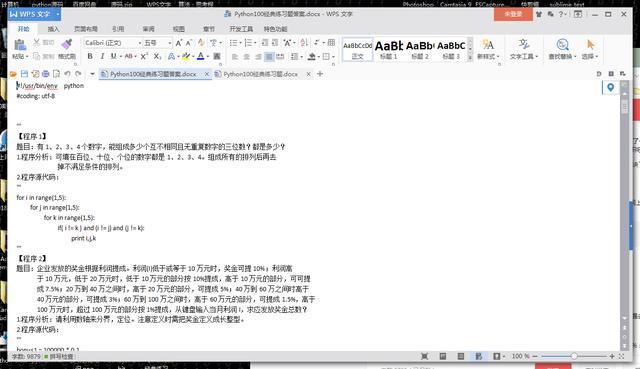Image resolution: width=640 pixels, height=369 pixels.
Task: Click the 选择 select arrow tool
Action: (590, 49)
